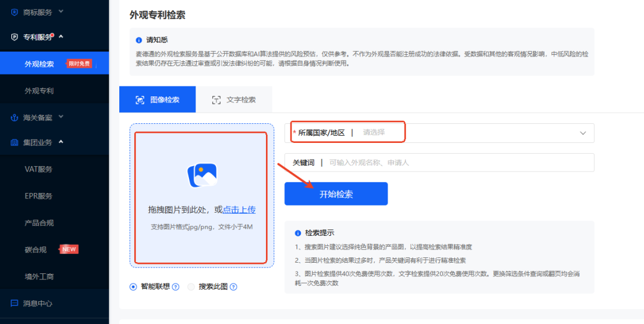Click the info icon beside 请知悉
Screen dimensions: 644x324
pos(139,40)
